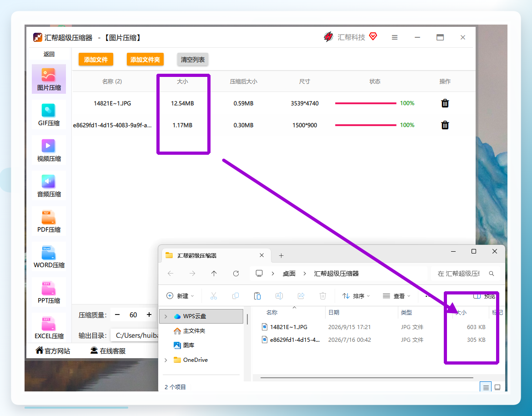Click the search magnifier in Explorer
The height and width of the screenshot is (416, 532).
[491, 274]
